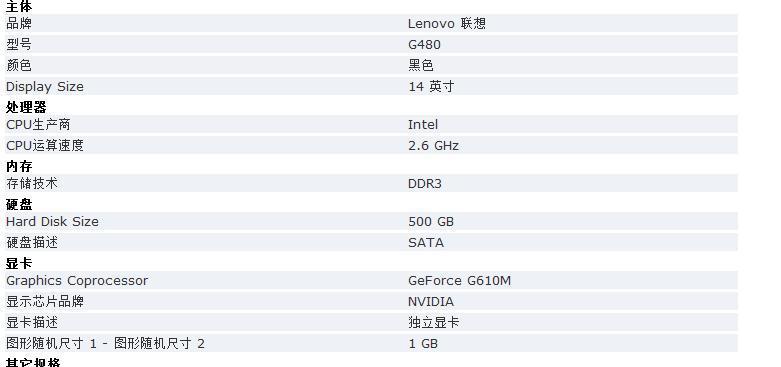This screenshot has height=367, width=781.
Task: Select the 500 GB value
Action: [431, 221]
